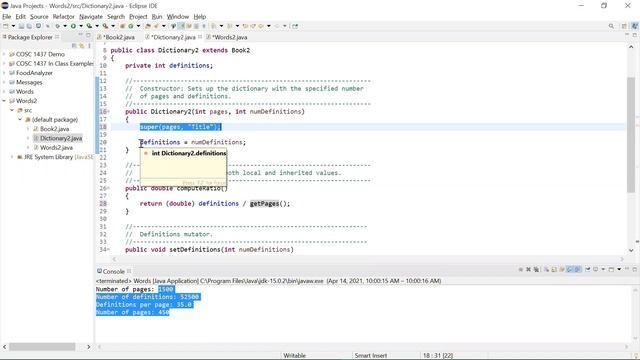
Task: Click the editor vertical scrollbar thumb
Action: [631, 135]
